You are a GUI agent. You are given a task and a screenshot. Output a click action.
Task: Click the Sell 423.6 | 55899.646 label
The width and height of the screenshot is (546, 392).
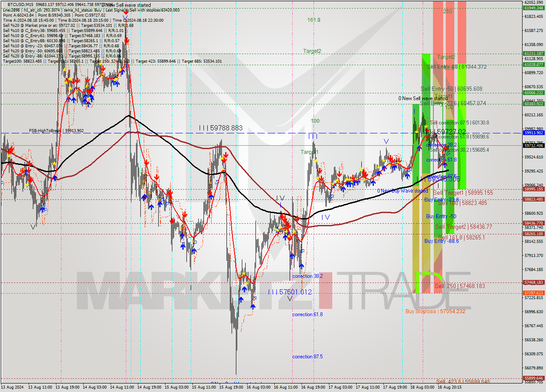click(x=463, y=382)
